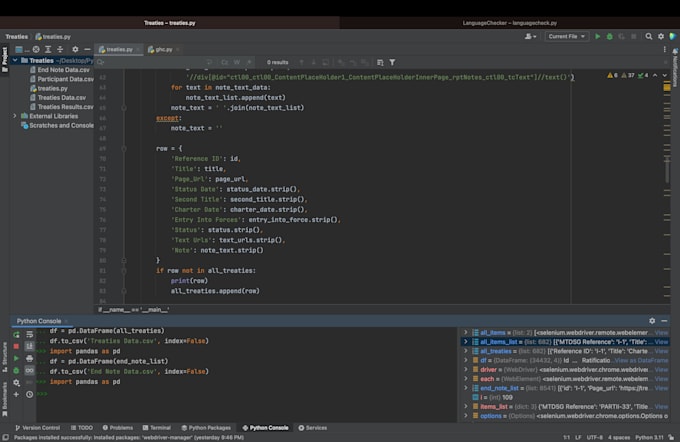
Task: Open search everywhere magnifier icon
Action: tap(649, 36)
